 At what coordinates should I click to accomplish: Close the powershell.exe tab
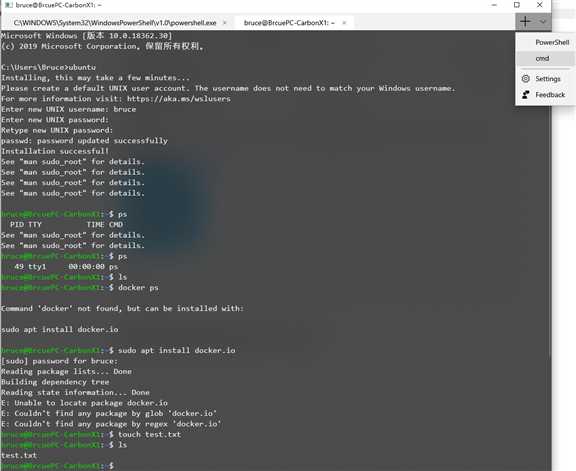click(x=224, y=23)
